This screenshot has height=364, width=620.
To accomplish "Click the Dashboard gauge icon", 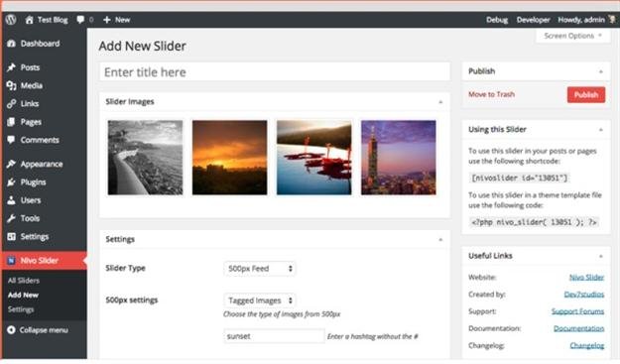I will click(11, 44).
